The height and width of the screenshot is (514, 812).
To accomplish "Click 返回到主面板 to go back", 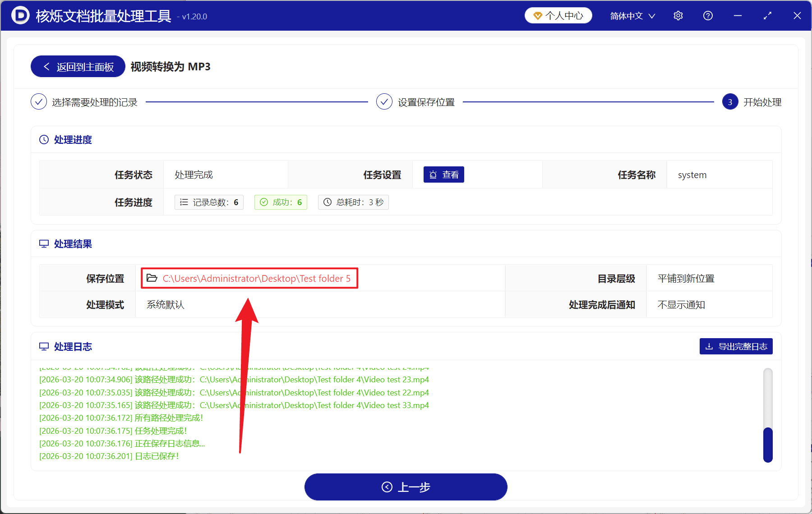I will (77, 66).
